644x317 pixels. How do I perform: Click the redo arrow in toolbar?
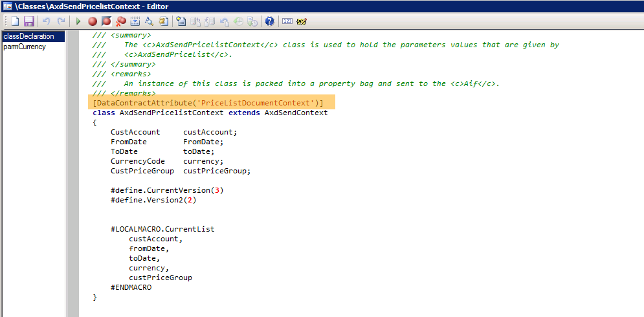[x=61, y=21]
